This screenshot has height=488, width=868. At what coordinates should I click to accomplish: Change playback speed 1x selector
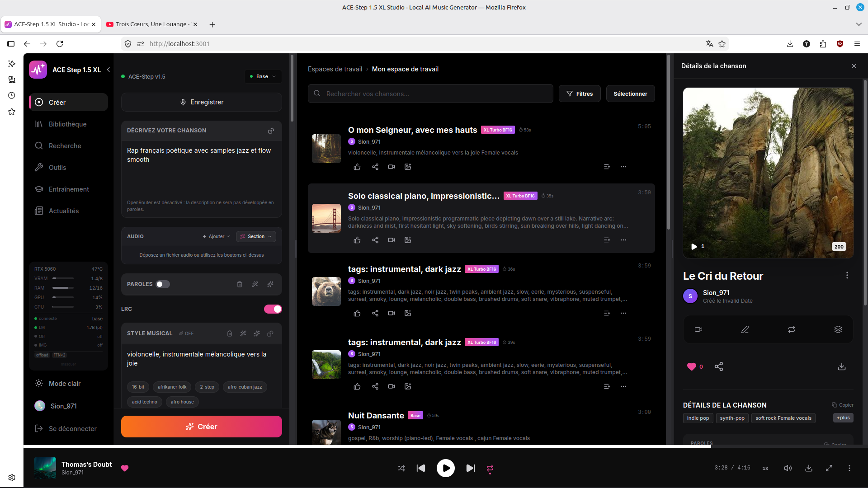pos(765,468)
